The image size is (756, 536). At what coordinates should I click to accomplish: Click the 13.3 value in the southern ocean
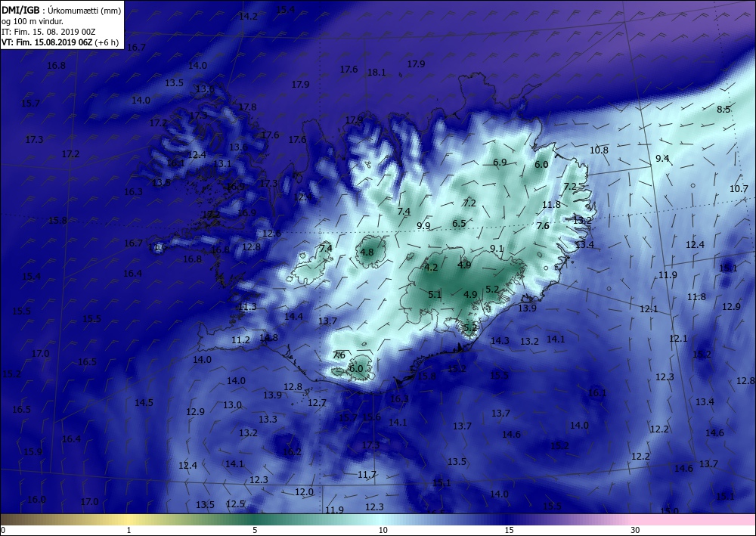pos(268,420)
